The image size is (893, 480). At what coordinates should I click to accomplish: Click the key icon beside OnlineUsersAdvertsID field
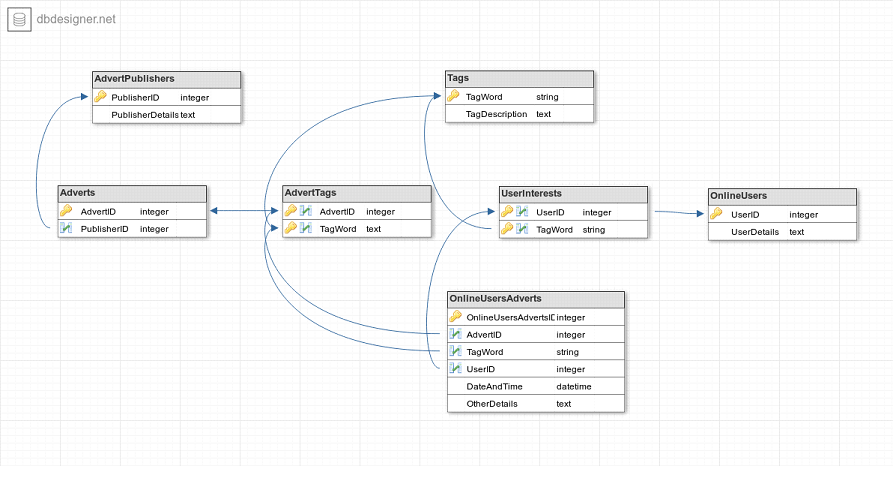[456, 317]
